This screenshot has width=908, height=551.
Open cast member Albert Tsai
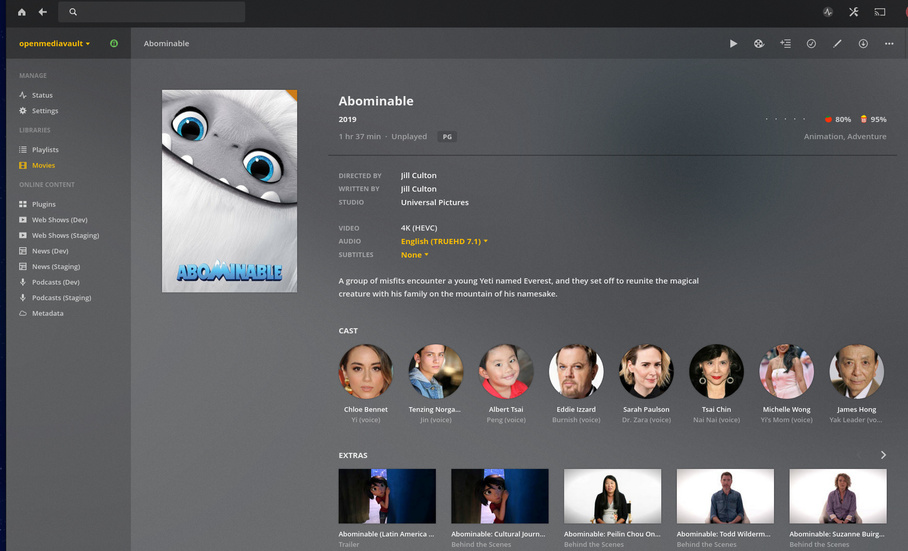point(506,372)
